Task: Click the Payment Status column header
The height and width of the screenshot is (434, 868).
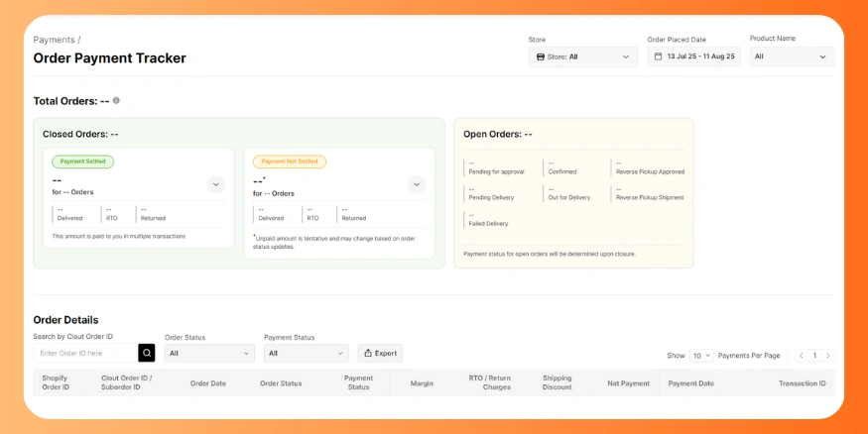Action: 359,382
